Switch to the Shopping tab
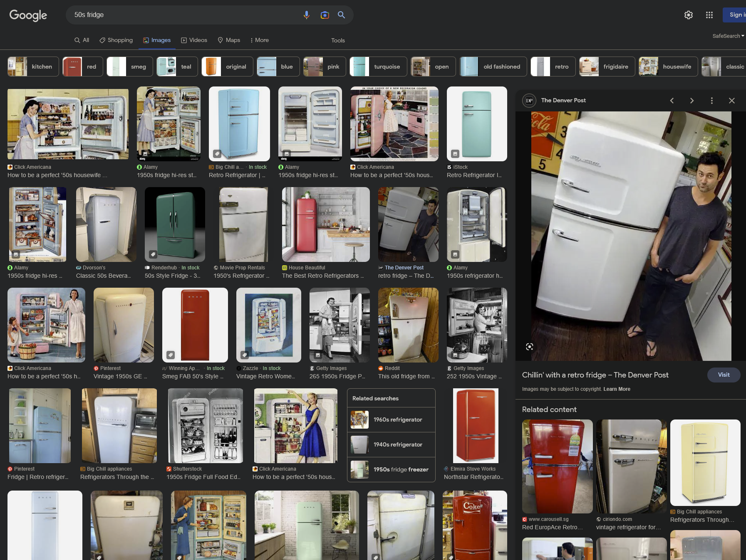The width and height of the screenshot is (746, 560). (116, 40)
